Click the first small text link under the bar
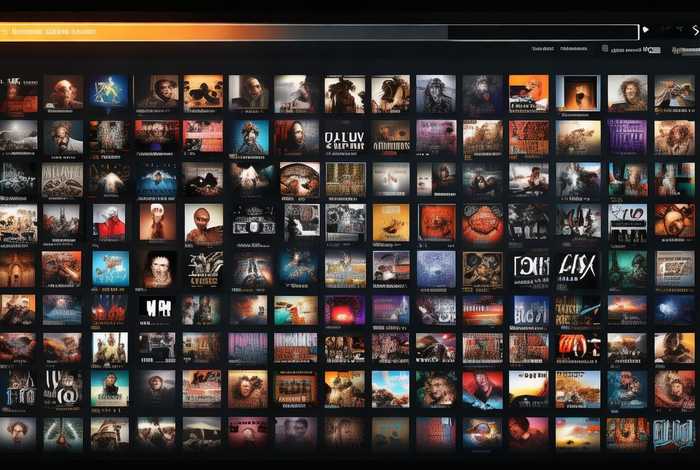This screenshot has width=700, height=470. pos(542,48)
